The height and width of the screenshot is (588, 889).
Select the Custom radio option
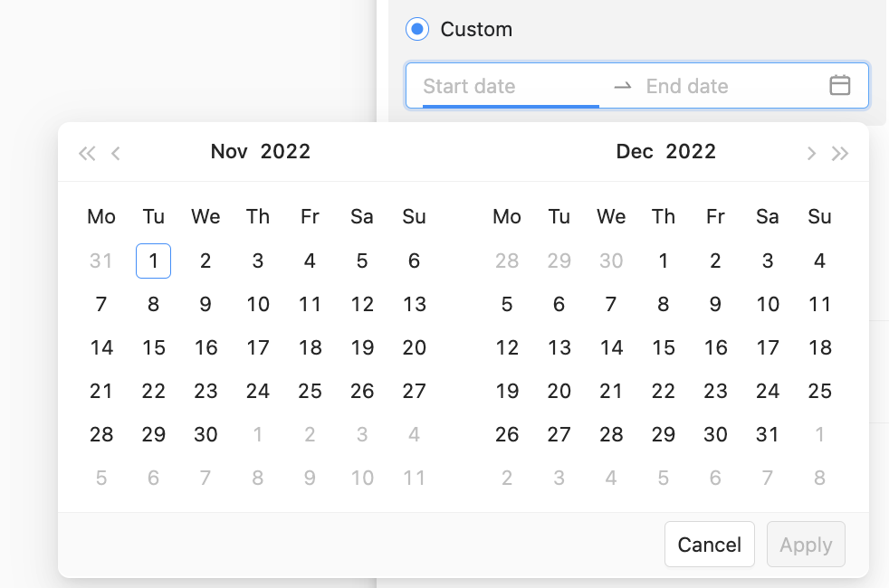tap(416, 30)
